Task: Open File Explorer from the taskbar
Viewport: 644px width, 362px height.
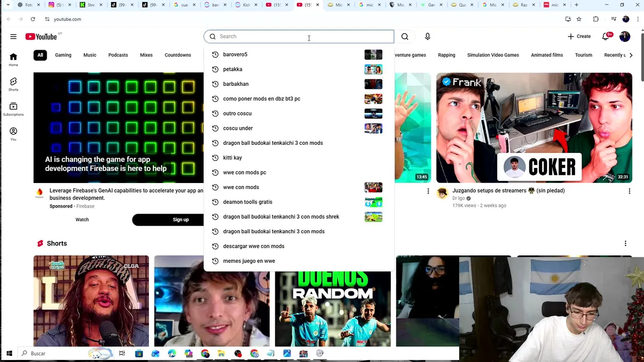Action: tap(221, 353)
